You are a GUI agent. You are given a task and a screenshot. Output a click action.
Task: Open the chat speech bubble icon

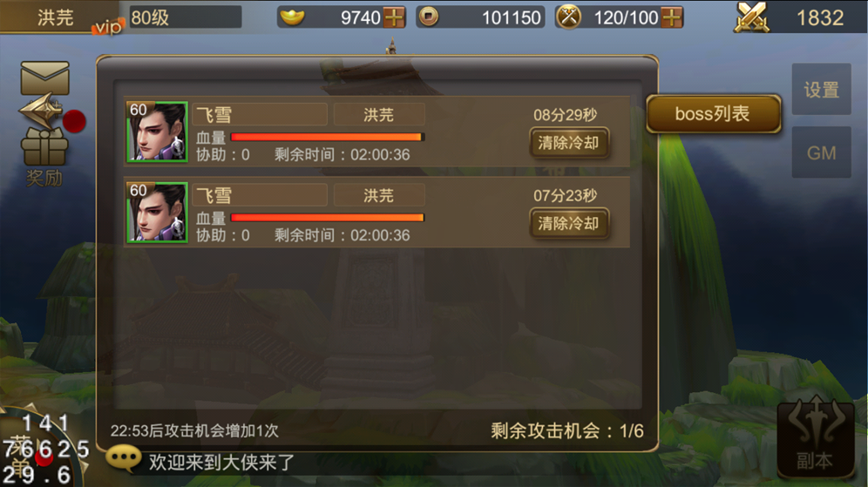(124, 459)
